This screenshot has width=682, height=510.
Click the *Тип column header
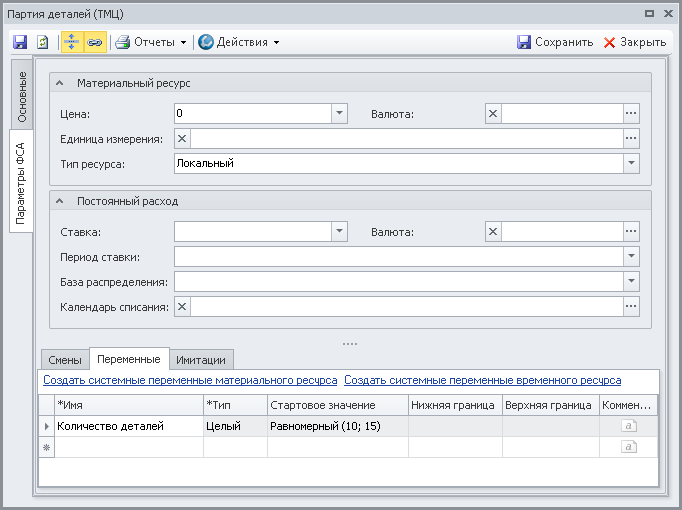[x=235, y=405]
